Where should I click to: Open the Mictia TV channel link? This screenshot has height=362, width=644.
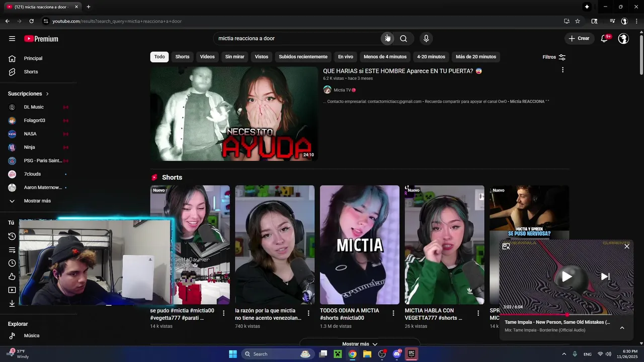343,90
